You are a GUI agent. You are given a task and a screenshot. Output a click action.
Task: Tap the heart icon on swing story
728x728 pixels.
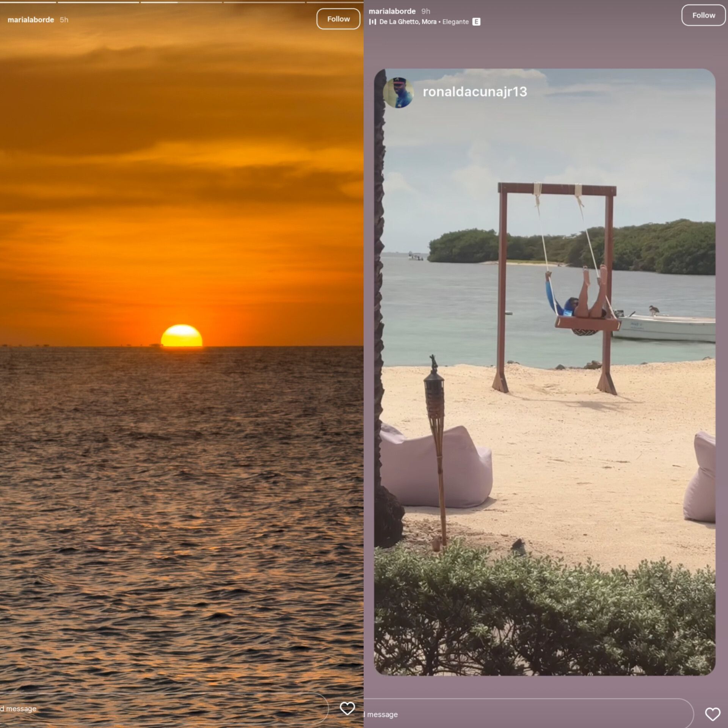[712, 714]
